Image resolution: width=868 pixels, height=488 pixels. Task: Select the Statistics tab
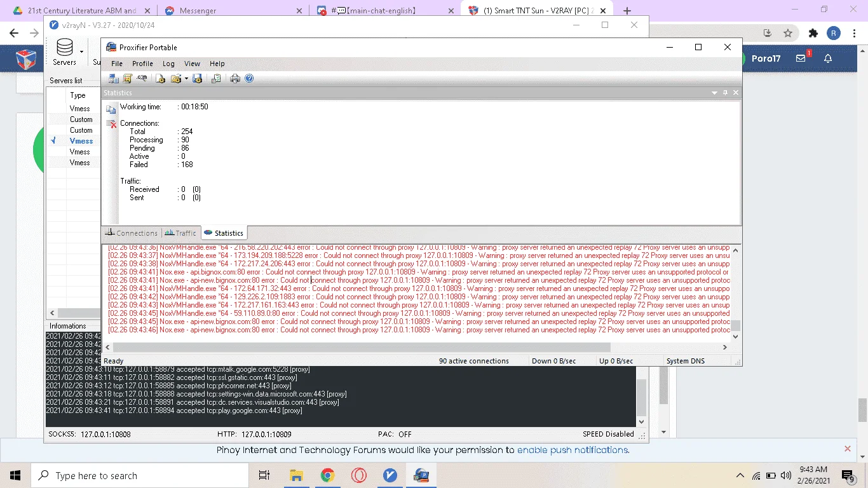(224, 233)
